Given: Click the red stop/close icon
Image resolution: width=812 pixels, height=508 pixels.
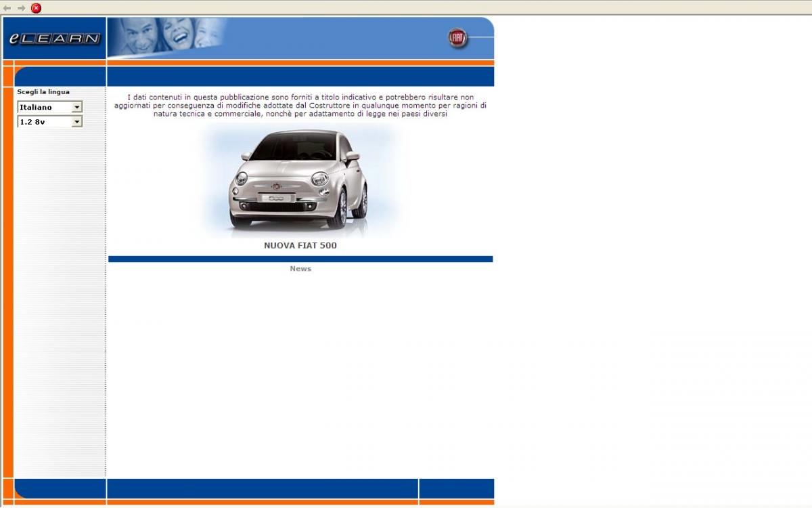Looking at the screenshot, I should tap(37, 8).
